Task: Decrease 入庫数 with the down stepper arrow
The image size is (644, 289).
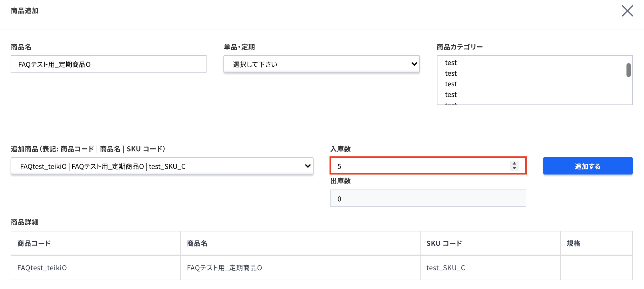Action: [514, 168]
